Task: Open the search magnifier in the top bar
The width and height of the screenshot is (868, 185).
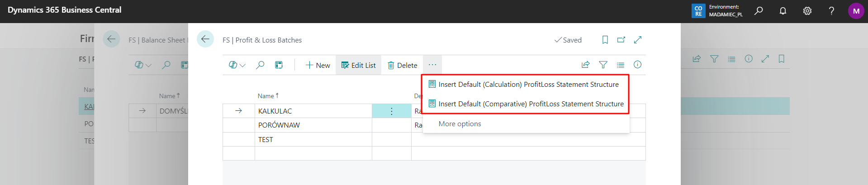Action: coord(759,11)
